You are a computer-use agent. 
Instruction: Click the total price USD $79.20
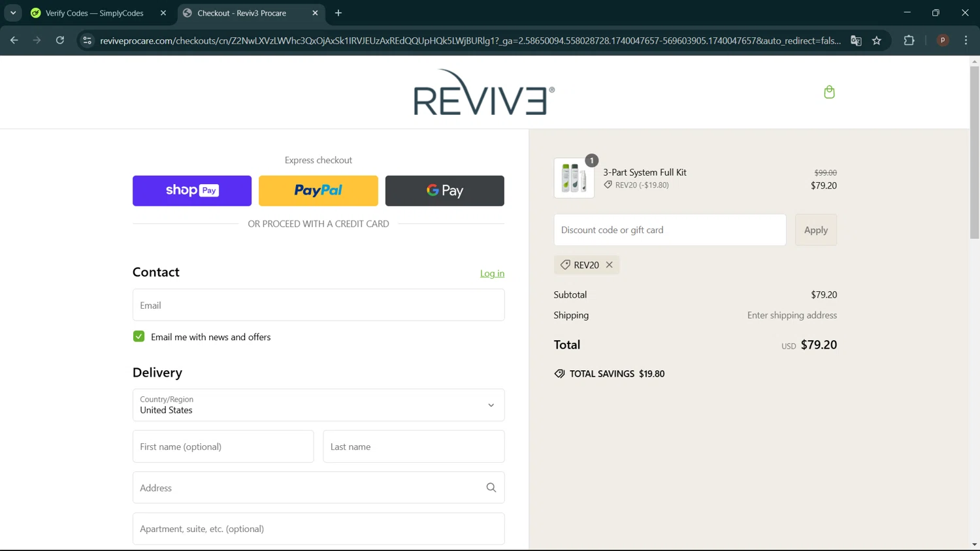click(809, 345)
